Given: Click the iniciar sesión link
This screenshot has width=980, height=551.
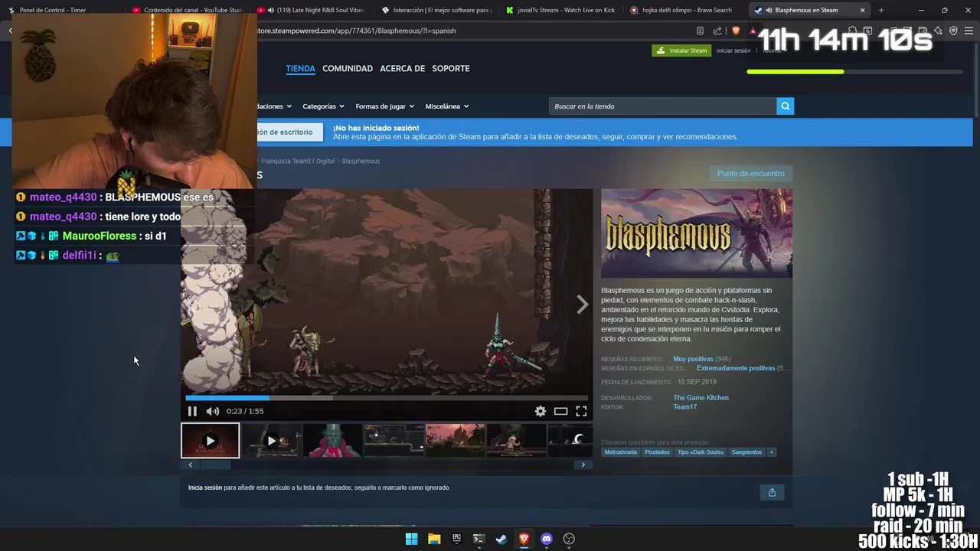Looking at the screenshot, I should click(x=733, y=51).
